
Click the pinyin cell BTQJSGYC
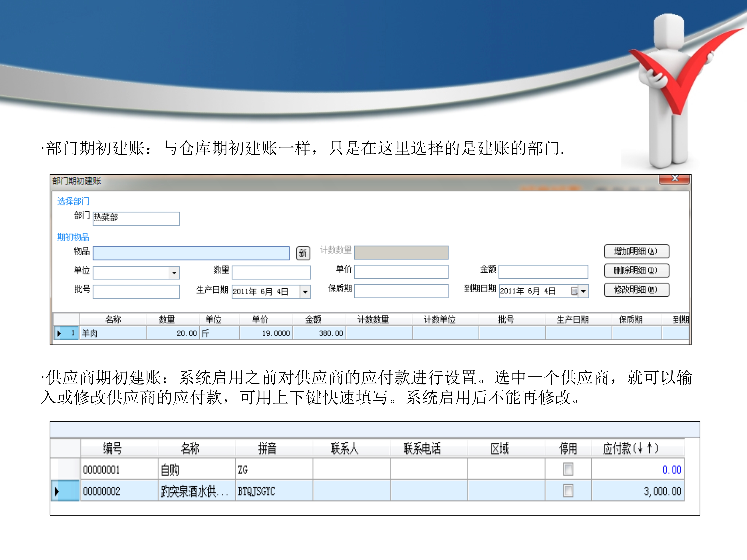[x=274, y=491]
